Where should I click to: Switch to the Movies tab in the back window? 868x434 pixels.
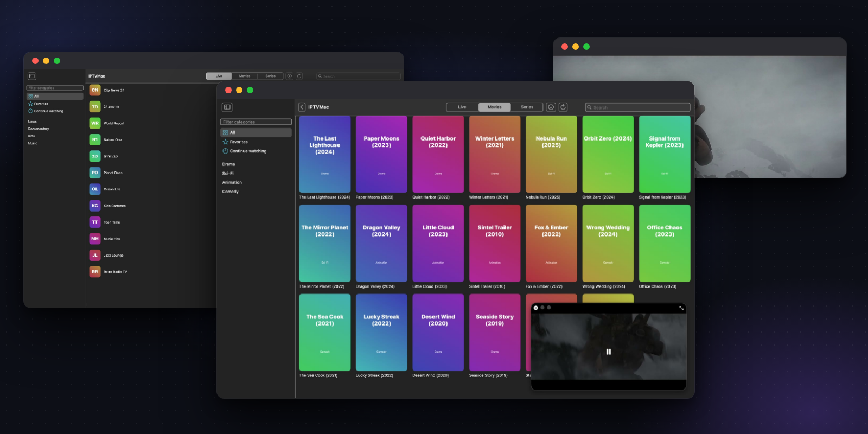[x=245, y=76]
